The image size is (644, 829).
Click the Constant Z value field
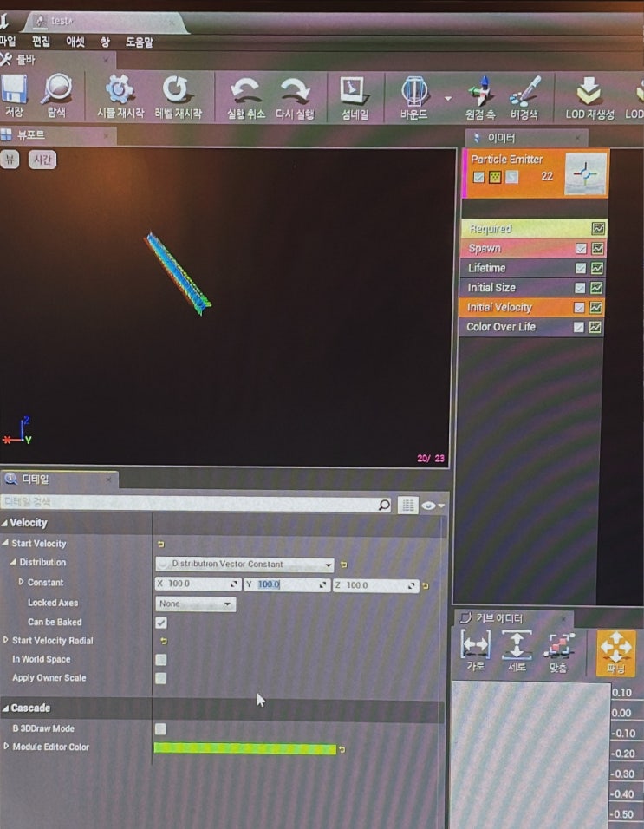pos(375,585)
